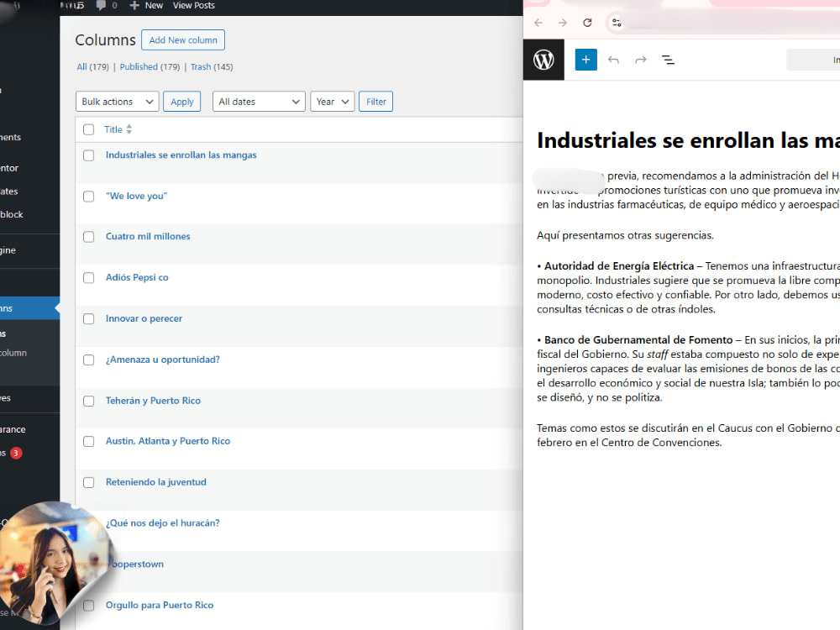Open the ¿Amenaza u oportunidad? post
This screenshot has width=840, height=630.
163,360
